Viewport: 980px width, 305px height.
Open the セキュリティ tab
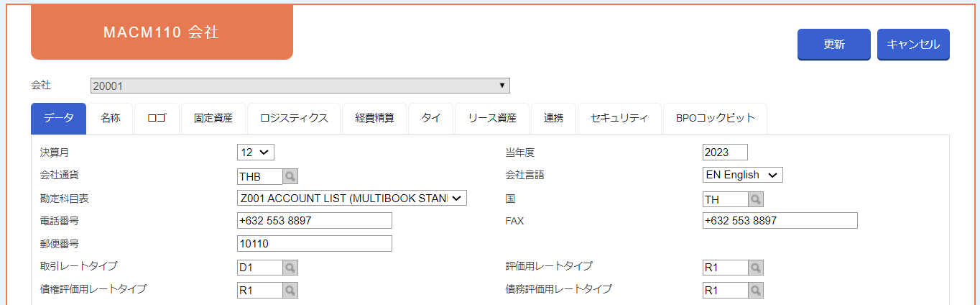(619, 119)
